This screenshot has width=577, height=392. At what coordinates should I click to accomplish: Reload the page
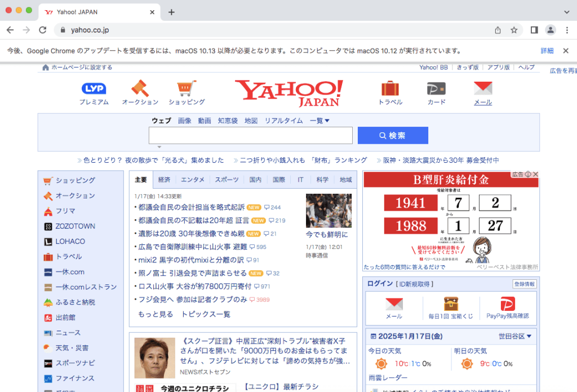point(43,30)
